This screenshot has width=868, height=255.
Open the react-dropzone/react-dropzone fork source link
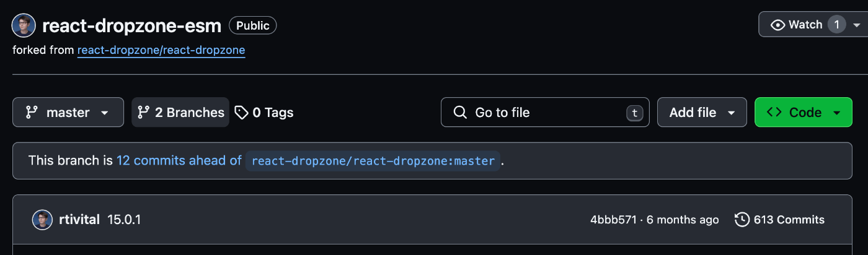coord(161,50)
